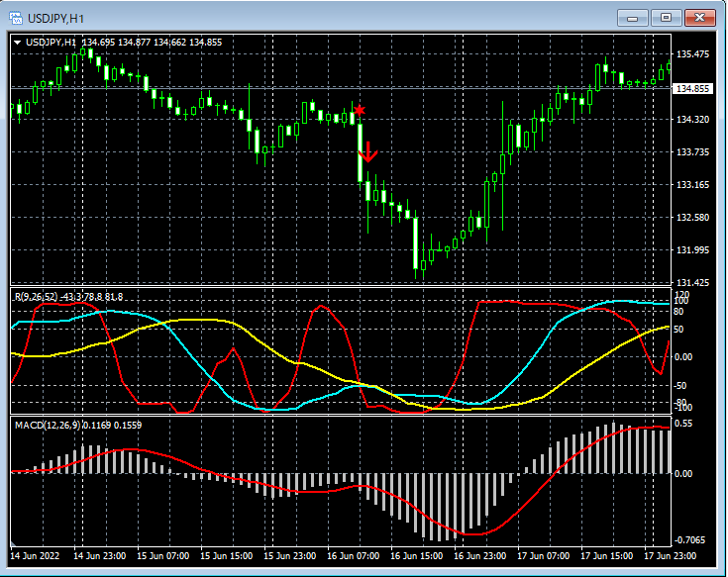Click the red star marker on the chart
This screenshot has width=728, height=577.
click(x=360, y=110)
